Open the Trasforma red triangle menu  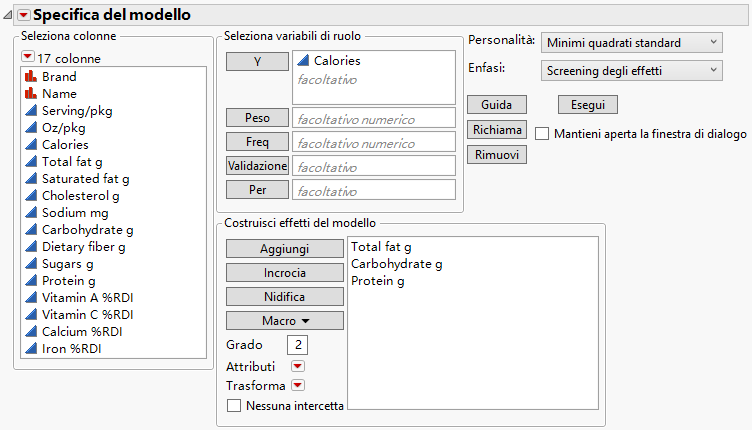tap(297, 386)
